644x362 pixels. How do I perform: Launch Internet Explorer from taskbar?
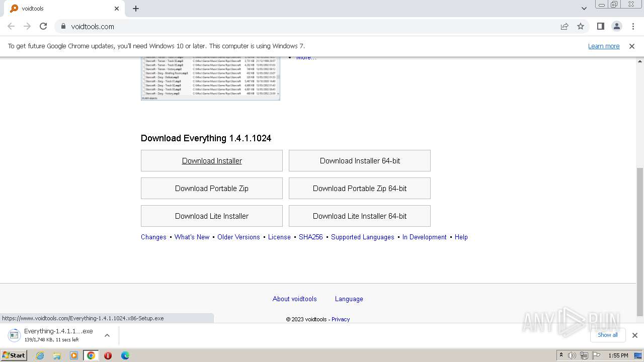40,355
